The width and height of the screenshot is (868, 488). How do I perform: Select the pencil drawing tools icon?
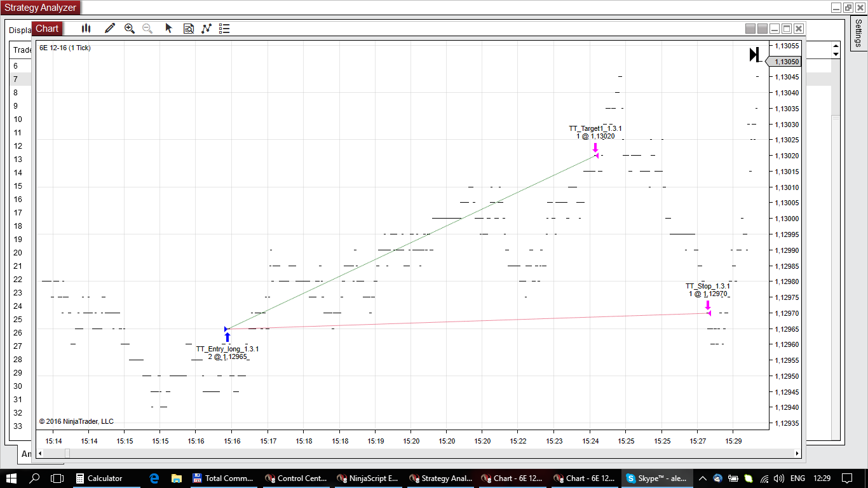click(x=110, y=29)
